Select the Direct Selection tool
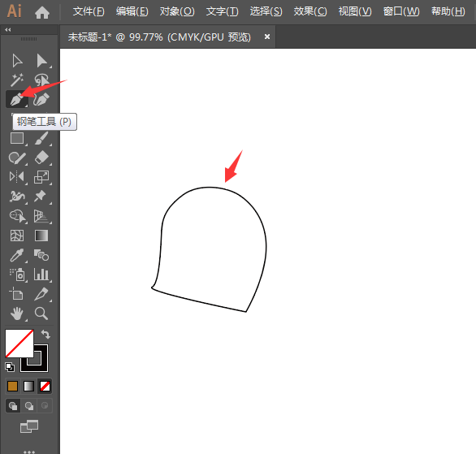 click(41, 60)
